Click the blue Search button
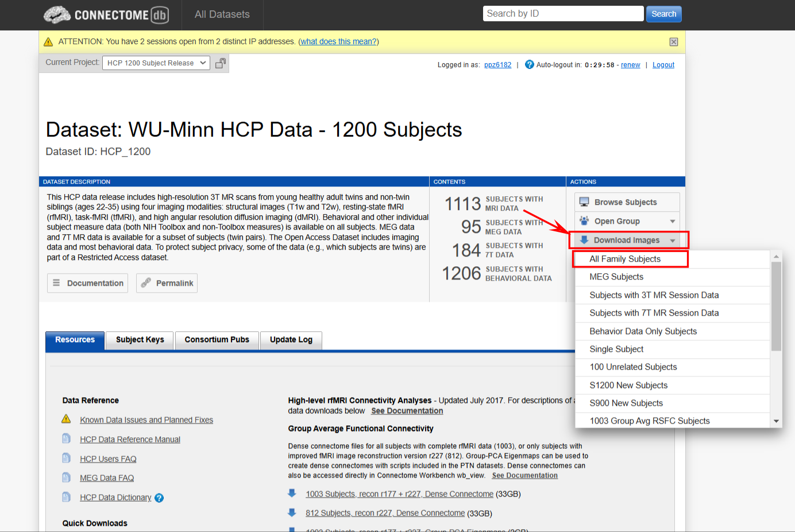This screenshot has height=532, width=795. click(663, 14)
